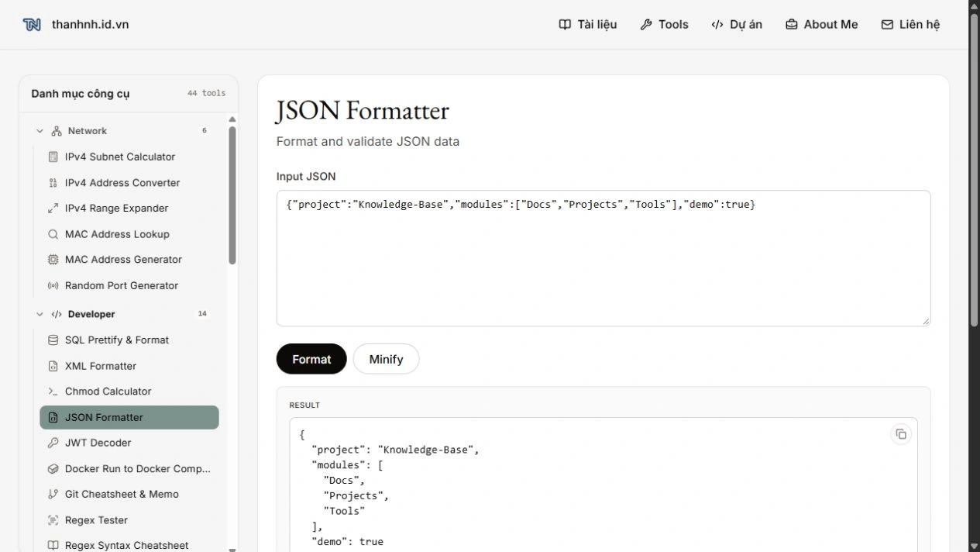Select the MAC Address Generator row

[x=129, y=260]
